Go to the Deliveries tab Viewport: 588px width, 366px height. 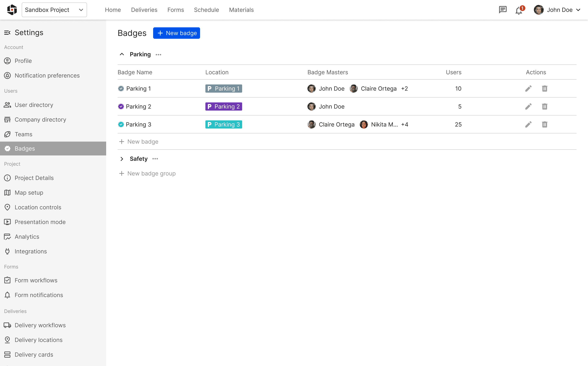144,10
